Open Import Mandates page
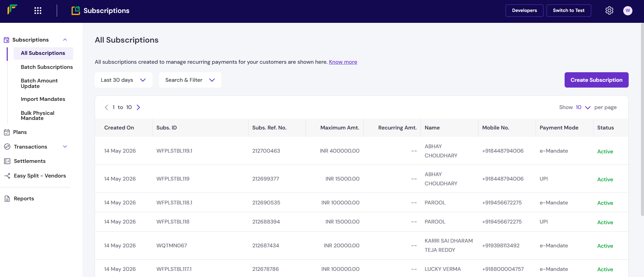 pos(43,99)
